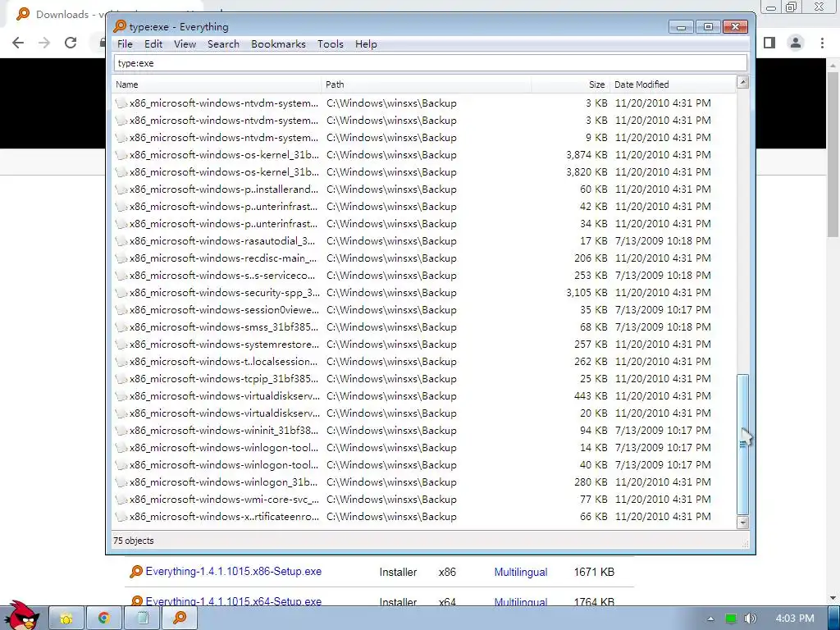Screen dimensions: 840x630
Task: Select the 34 KB p..unterinfrast file name
Action: pos(223,224)
